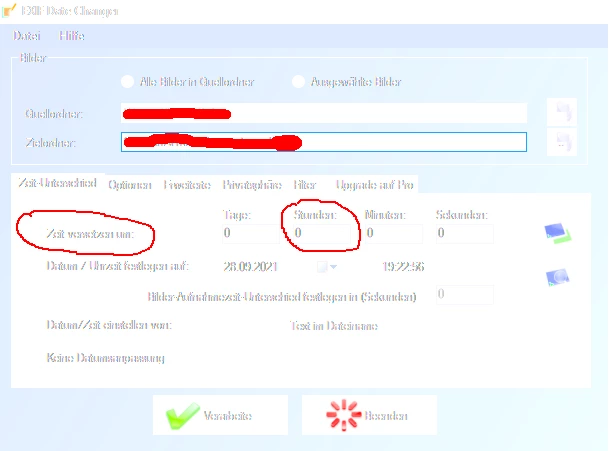Choose the 'Keine Datumsanpassung' option
Viewport: 609px width, 451px height.
point(105,358)
